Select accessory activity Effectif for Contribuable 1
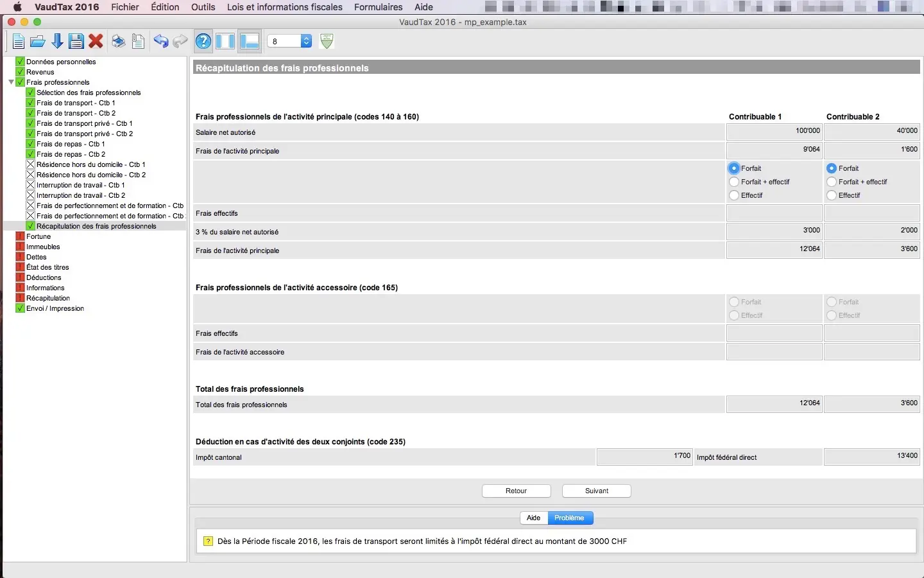The width and height of the screenshot is (924, 578). pos(734,315)
